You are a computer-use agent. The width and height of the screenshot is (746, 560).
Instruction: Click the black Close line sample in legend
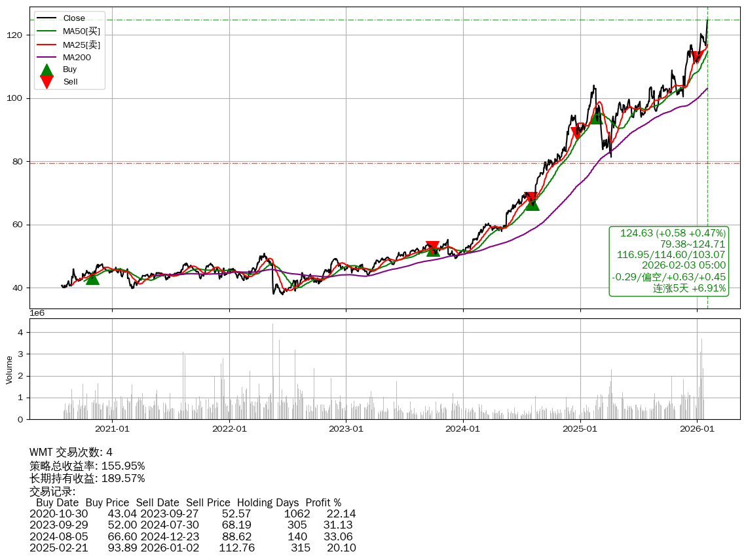(x=47, y=18)
